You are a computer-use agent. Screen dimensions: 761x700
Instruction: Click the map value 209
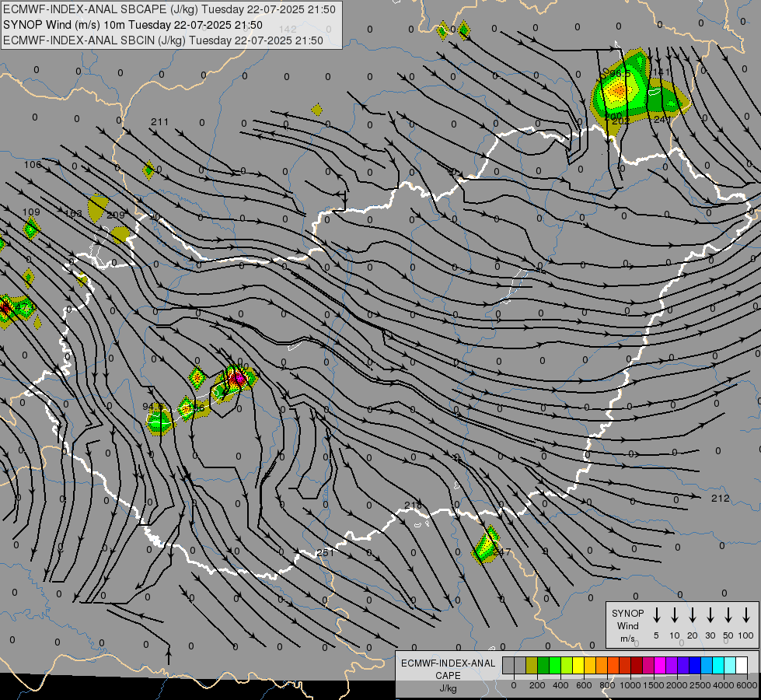(x=116, y=215)
